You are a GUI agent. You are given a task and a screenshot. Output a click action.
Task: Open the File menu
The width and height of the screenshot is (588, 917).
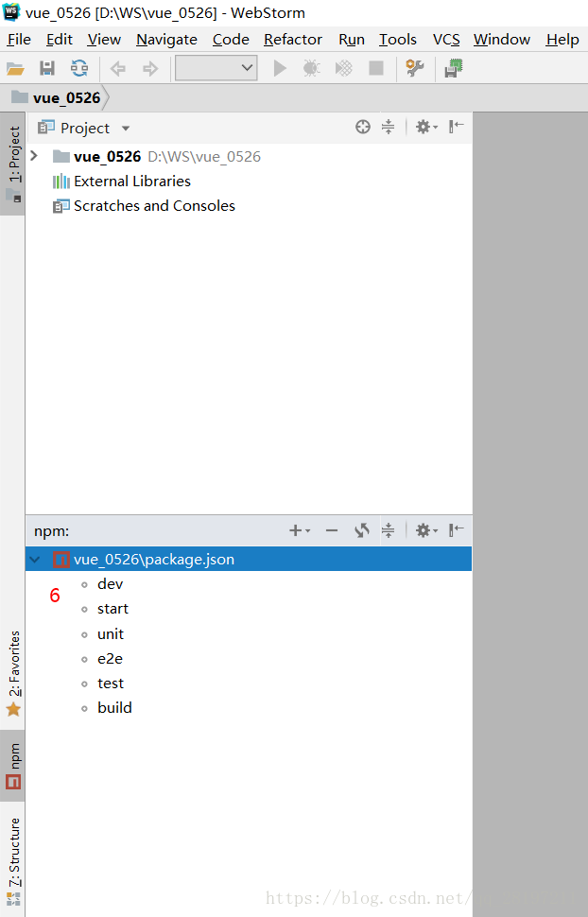[x=19, y=39]
